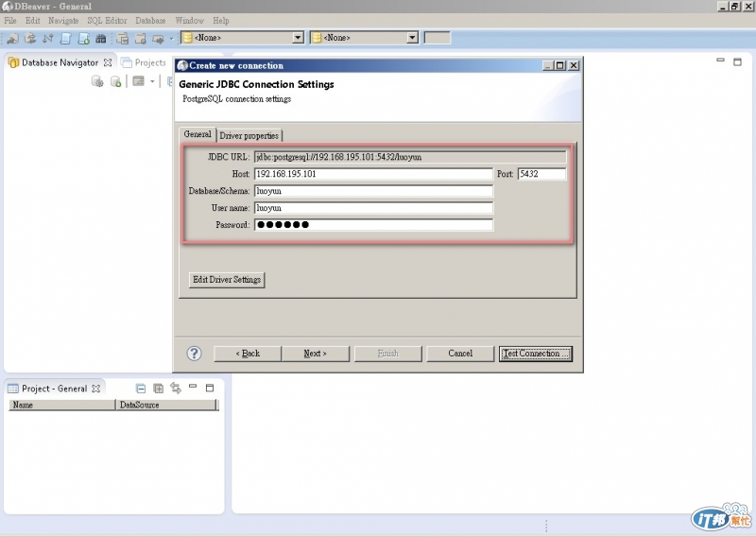The image size is (756, 537).
Task: Click the Reconnect icon in the main toolbar
Action: pos(30,39)
